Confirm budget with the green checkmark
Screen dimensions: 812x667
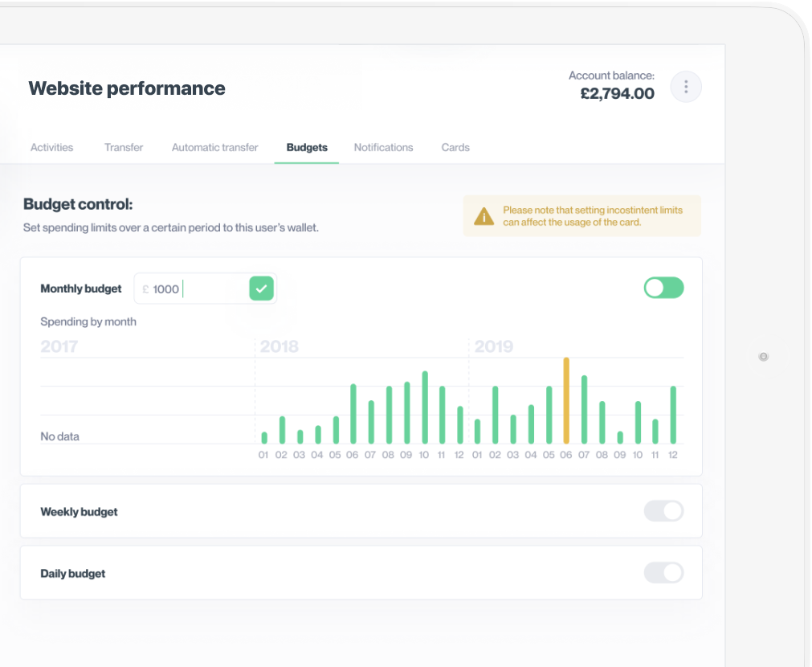[x=261, y=288]
